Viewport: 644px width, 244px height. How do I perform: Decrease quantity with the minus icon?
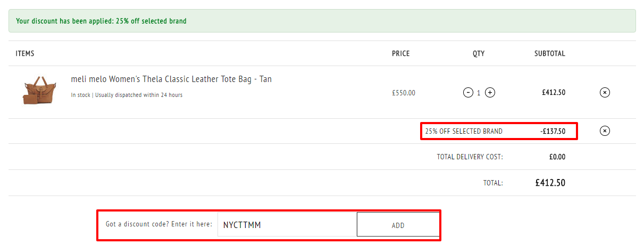click(468, 93)
